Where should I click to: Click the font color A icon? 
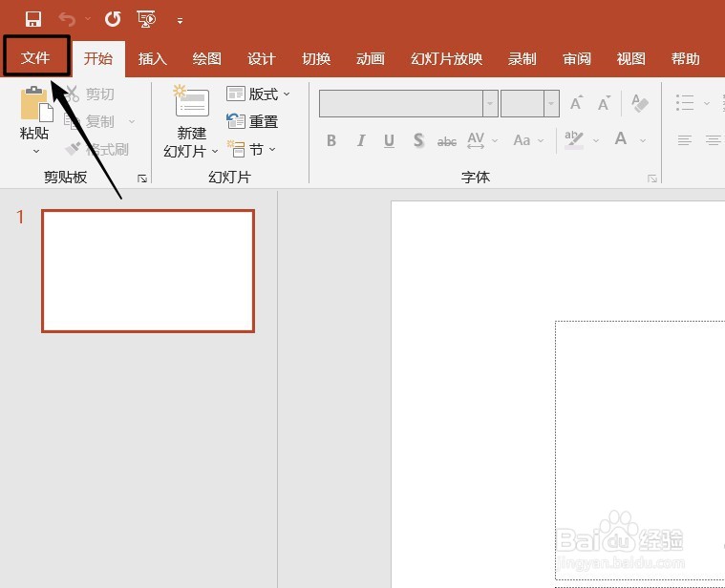point(621,139)
